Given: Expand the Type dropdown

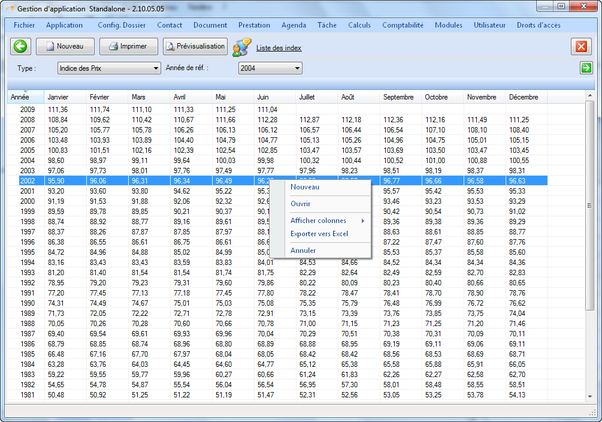Looking at the screenshot, I should point(155,69).
